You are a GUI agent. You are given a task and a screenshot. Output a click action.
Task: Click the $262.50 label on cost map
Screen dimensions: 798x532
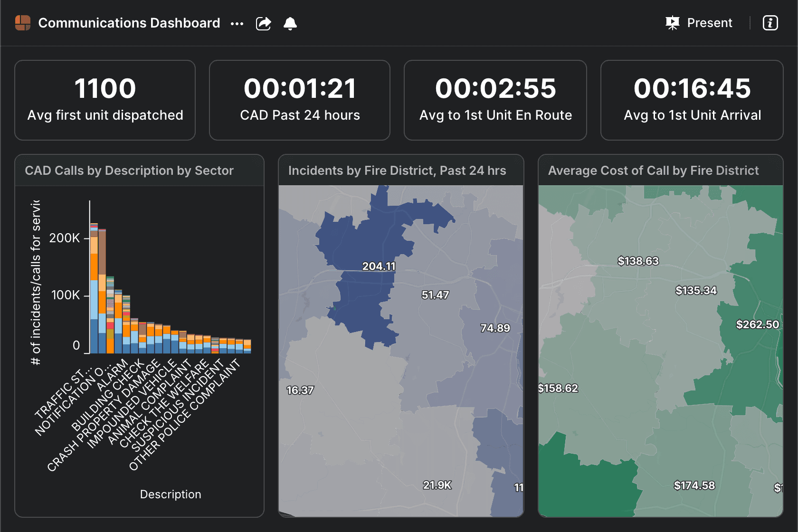(758, 324)
